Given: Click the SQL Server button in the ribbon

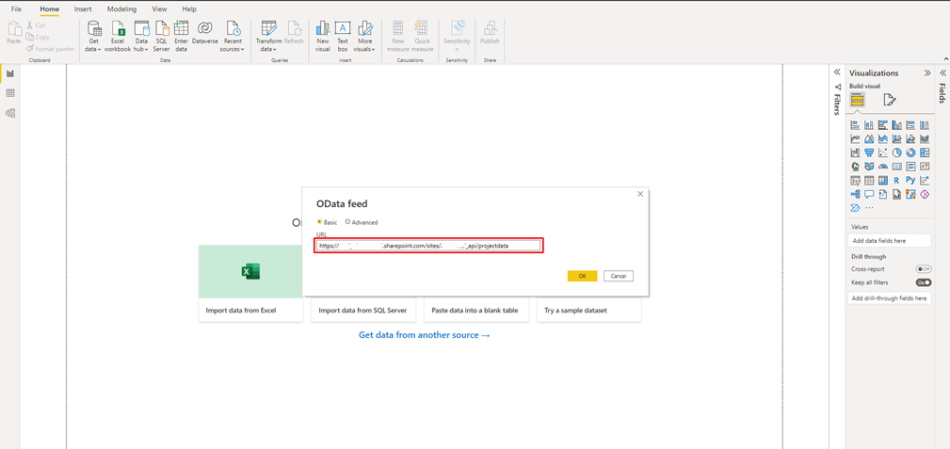Looking at the screenshot, I should [161, 35].
